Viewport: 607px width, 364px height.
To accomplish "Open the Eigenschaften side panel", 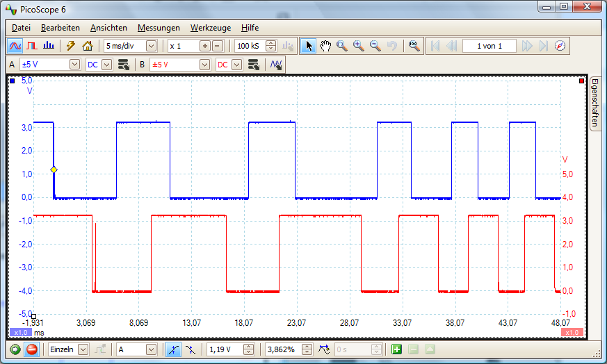I will 595,103.
